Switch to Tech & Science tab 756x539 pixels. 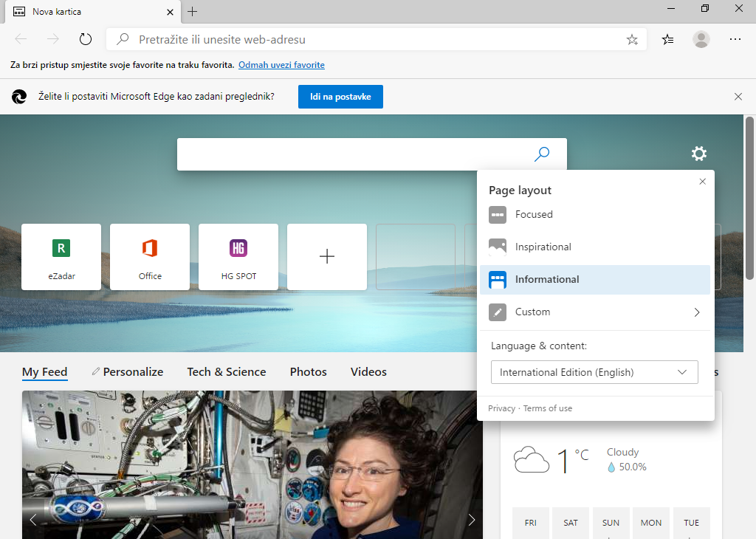point(226,372)
